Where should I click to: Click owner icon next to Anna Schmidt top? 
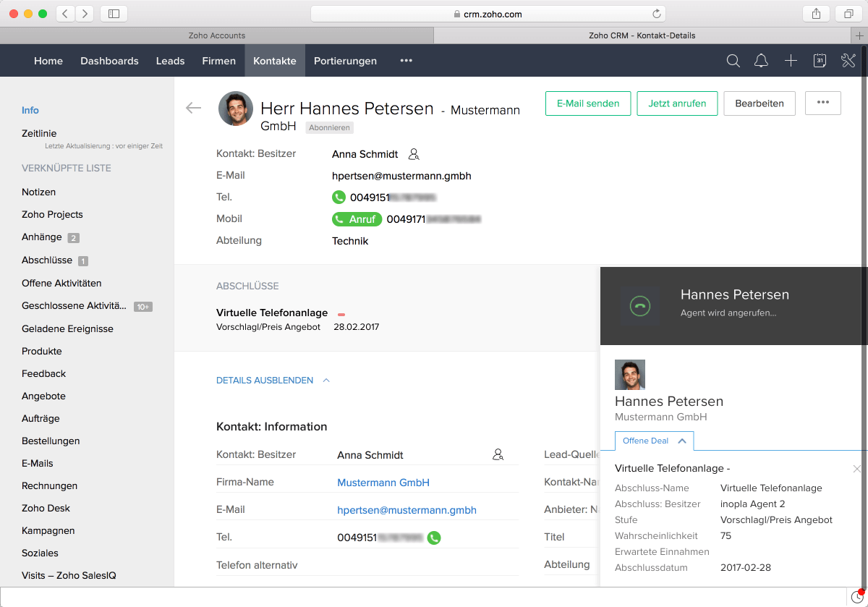click(414, 154)
